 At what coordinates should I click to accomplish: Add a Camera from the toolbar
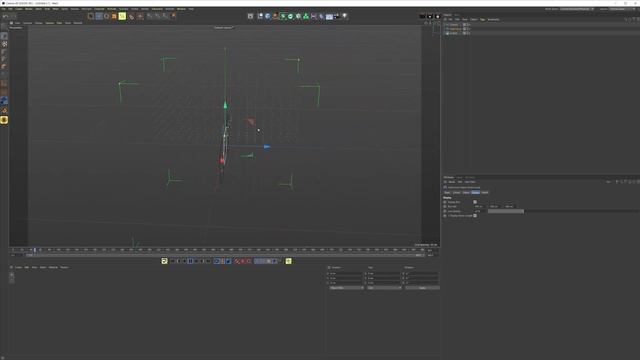pos(337,16)
